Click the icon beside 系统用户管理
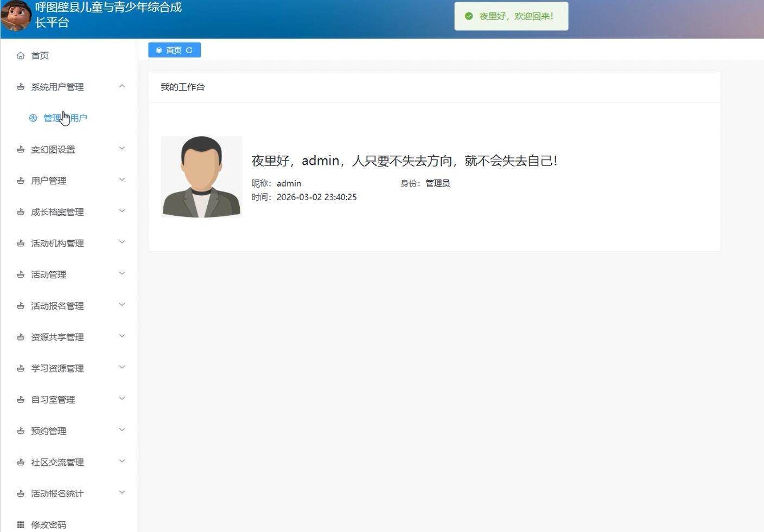This screenshot has height=532, width=764. point(21,87)
